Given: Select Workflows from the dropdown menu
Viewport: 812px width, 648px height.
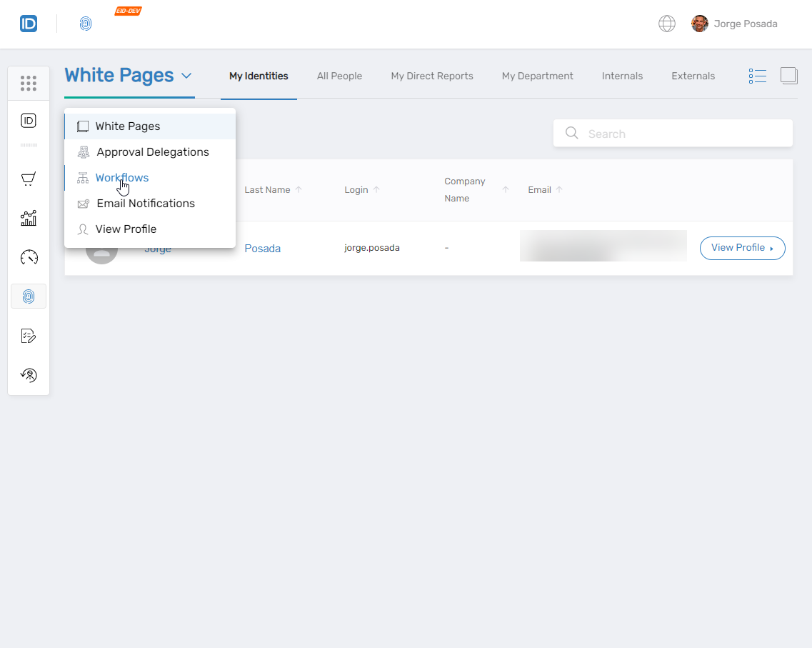Looking at the screenshot, I should coord(121,177).
